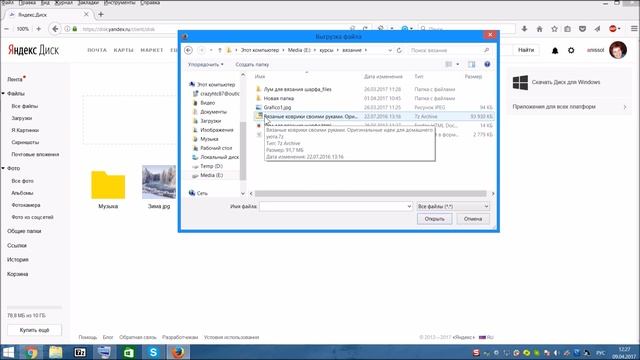Viewport: 640px width, 360px height.
Task: Click the up-one-level arrow in dialog
Action: point(220,50)
